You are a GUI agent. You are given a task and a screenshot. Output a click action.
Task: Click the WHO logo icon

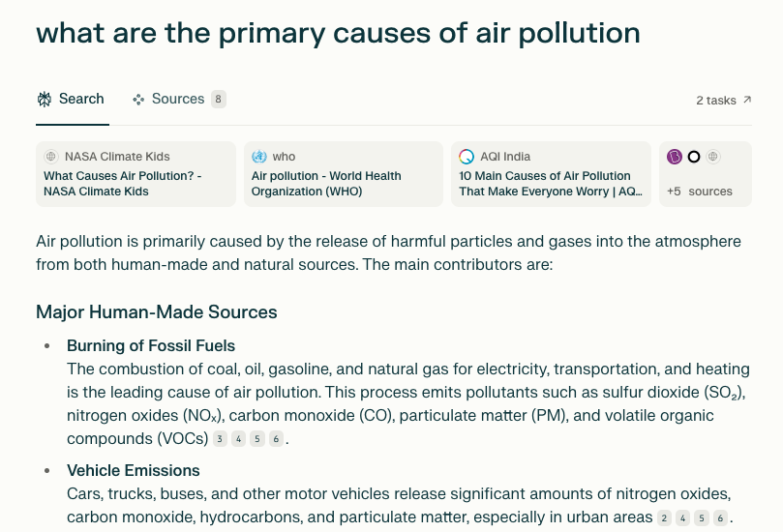(x=258, y=157)
